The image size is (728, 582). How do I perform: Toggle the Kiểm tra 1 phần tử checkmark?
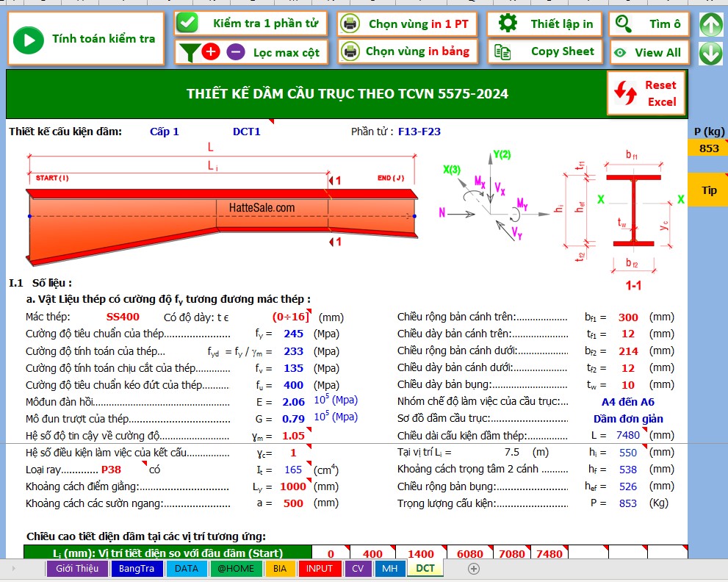tap(188, 24)
